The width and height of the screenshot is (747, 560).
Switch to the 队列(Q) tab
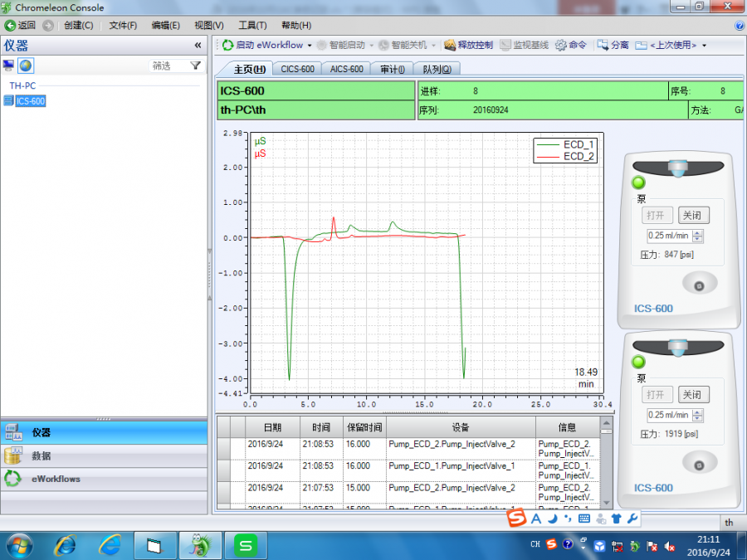[x=437, y=69]
